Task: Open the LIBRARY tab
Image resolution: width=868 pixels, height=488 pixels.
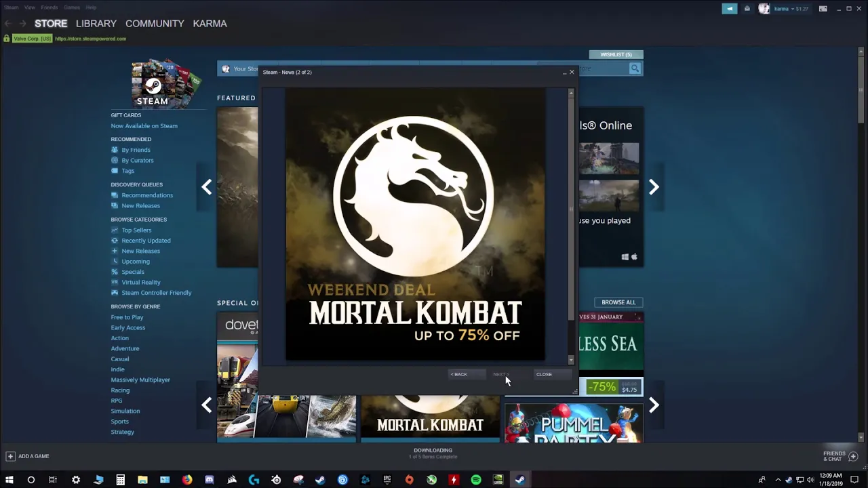Action: click(x=96, y=23)
